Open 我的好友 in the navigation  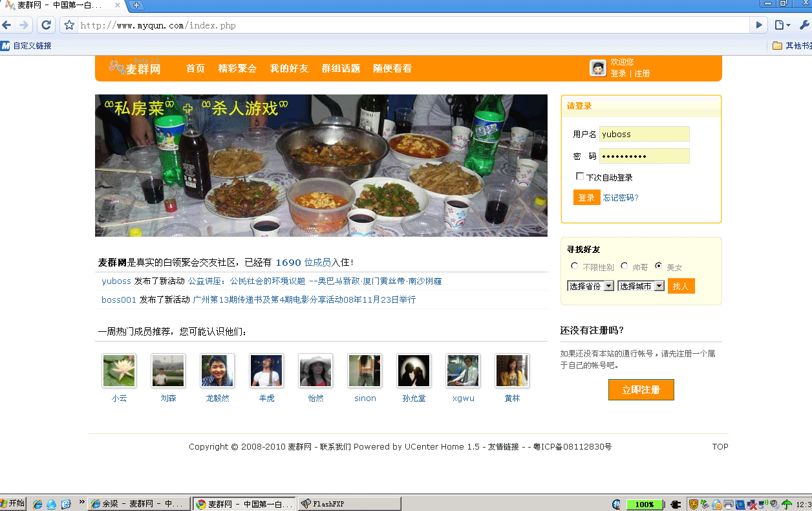click(289, 69)
